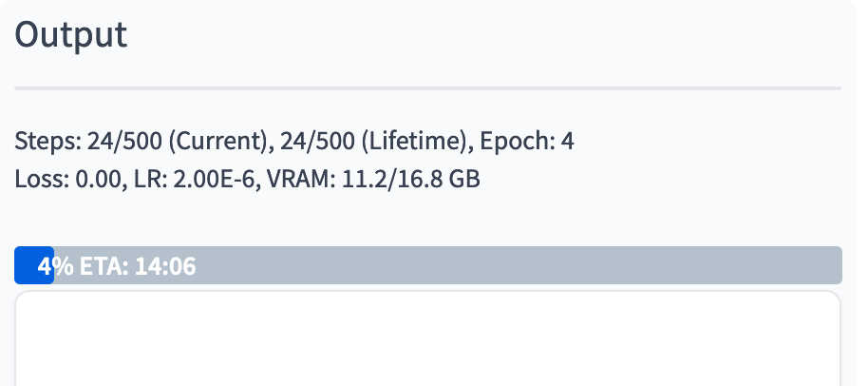Screen dimensions: 868x386
Task: Click the right end of the progress bar
Action: tap(834, 266)
